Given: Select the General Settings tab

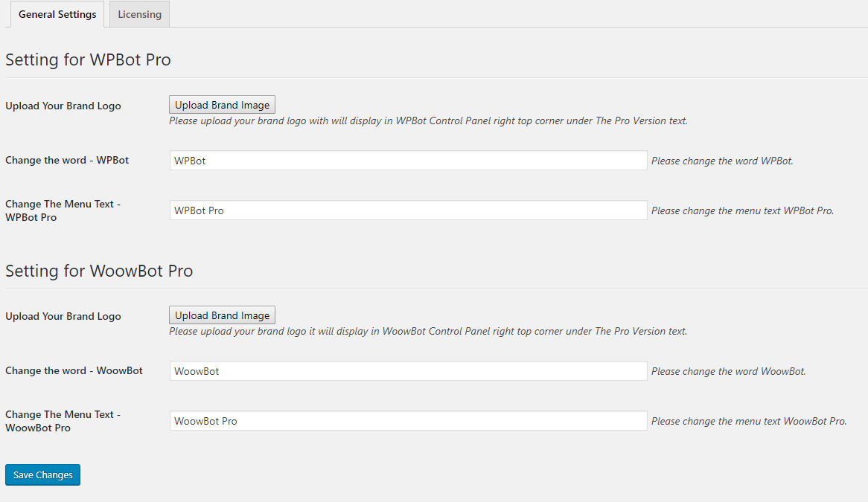Looking at the screenshot, I should pos(57,14).
